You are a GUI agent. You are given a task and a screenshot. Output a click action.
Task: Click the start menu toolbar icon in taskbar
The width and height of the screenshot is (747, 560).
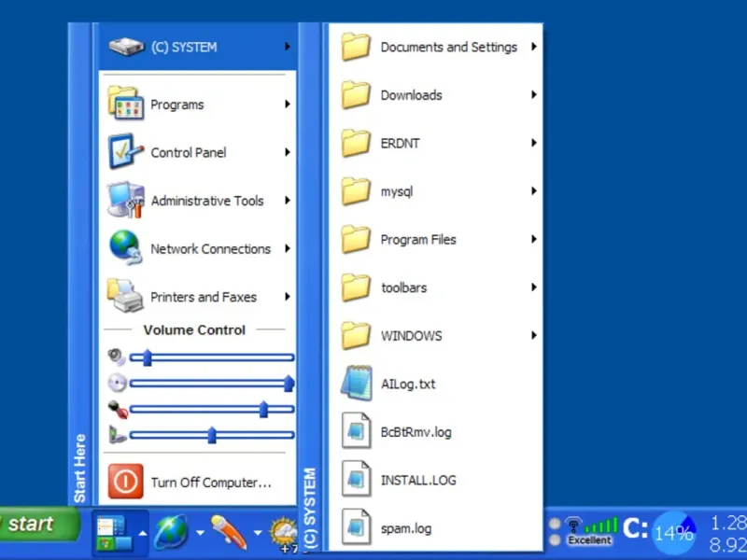point(113,532)
